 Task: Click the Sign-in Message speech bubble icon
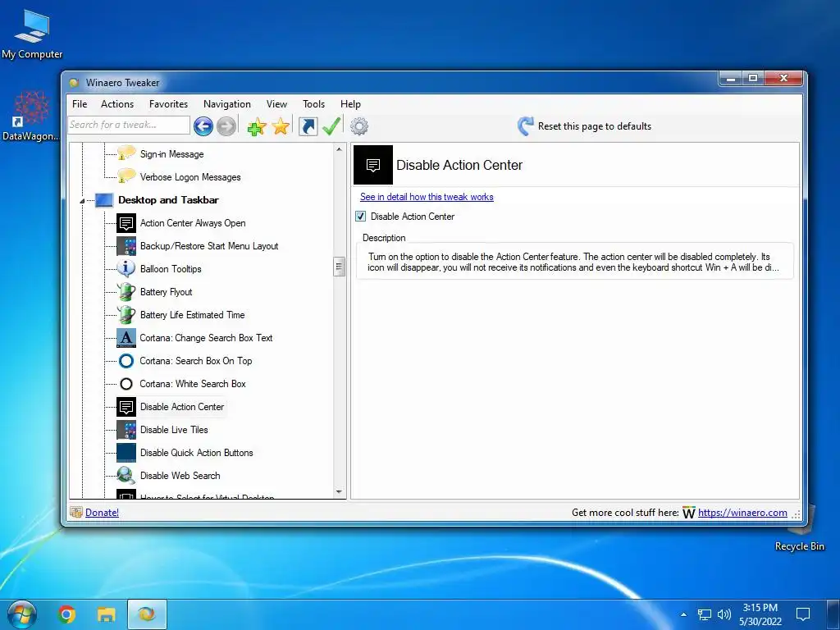click(126, 153)
